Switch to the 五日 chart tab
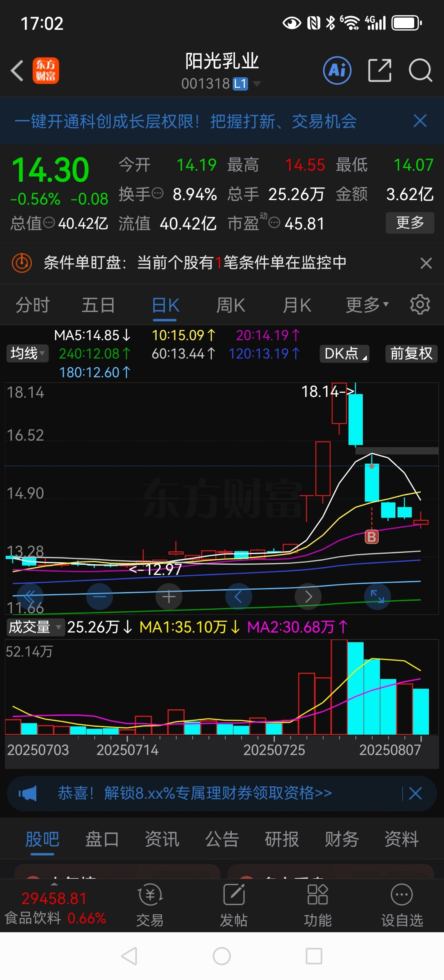 (x=98, y=305)
